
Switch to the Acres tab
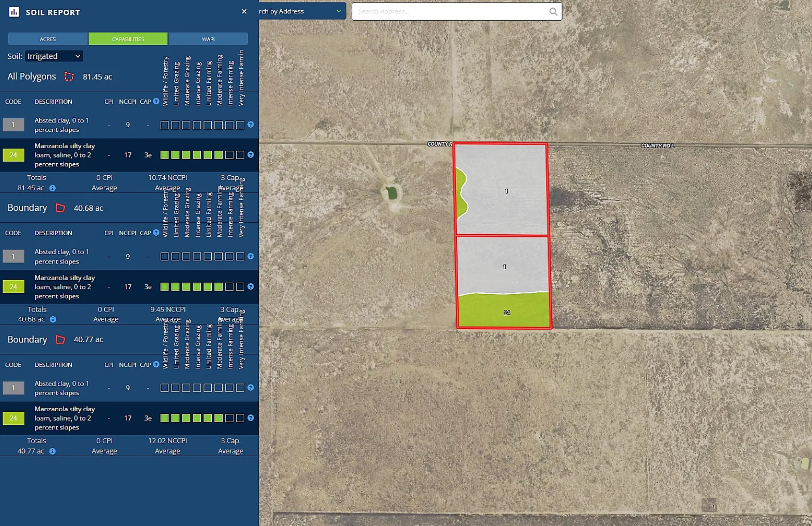48,39
